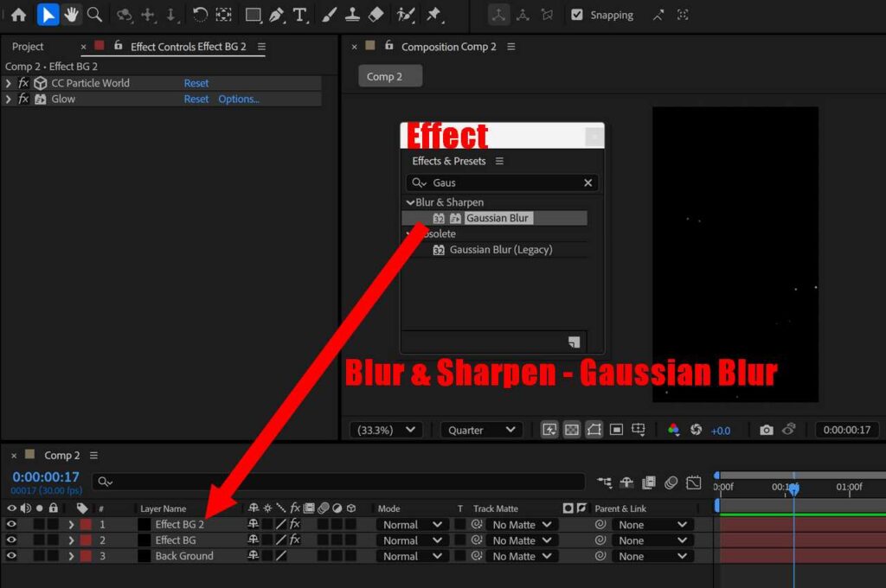The width and height of the screenshot is (886, 588).
Task: Select Gaussian Blur (Legacy) effect
Action: click(x=501, y=250)
